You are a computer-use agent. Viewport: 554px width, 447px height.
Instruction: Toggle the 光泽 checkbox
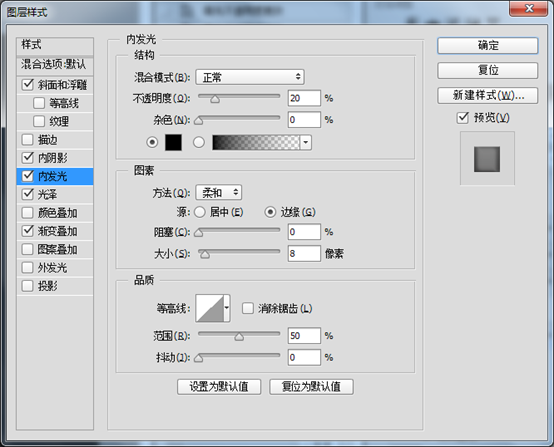(x=28, y=194)
